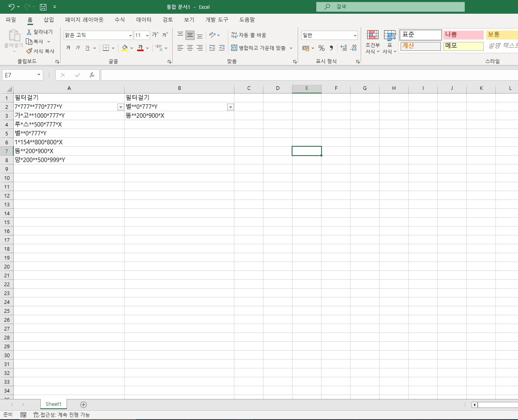Select column header E
The width and height of the screenshot is (518, 420).
(307, 88)
